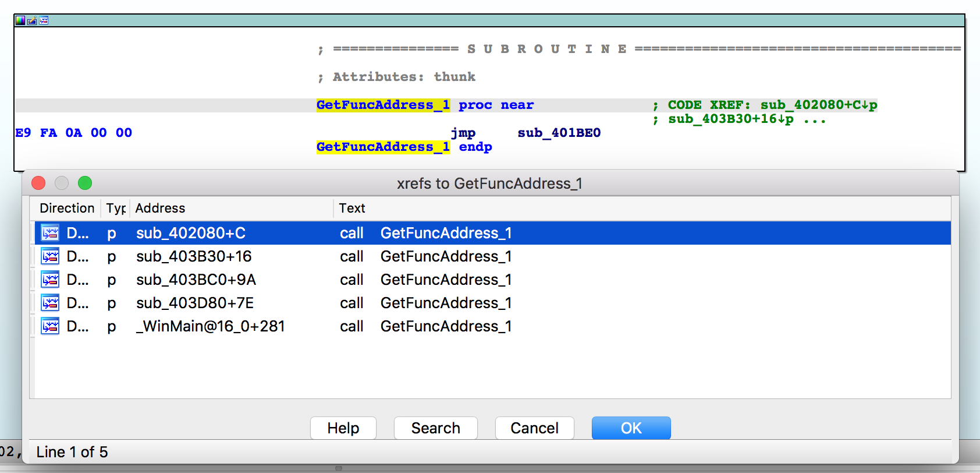Click sub_401BE0 jump target in disassembly
Viewport: 980px width, 473px height.
pos(559,133)
